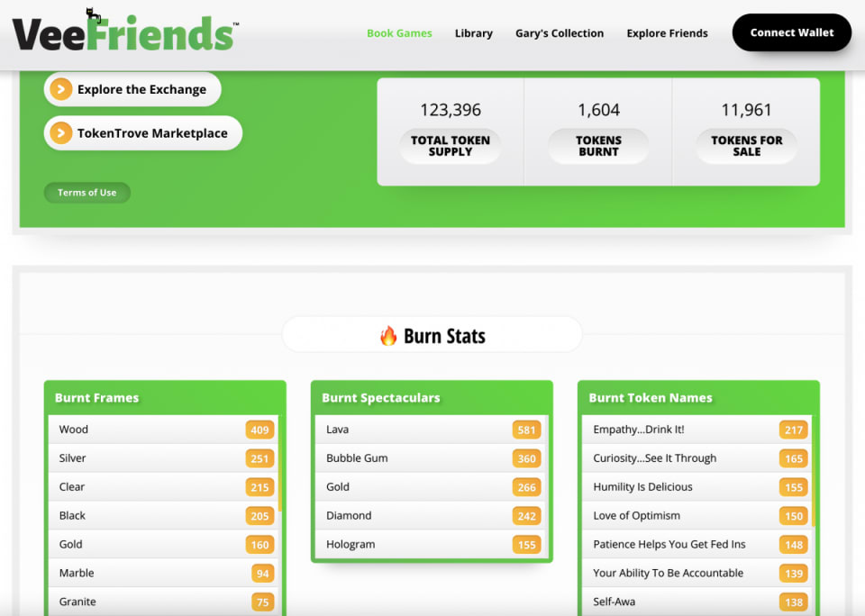Click the Total Token Supply label
Screen dimensions: 865x616
tap(451, 146)
